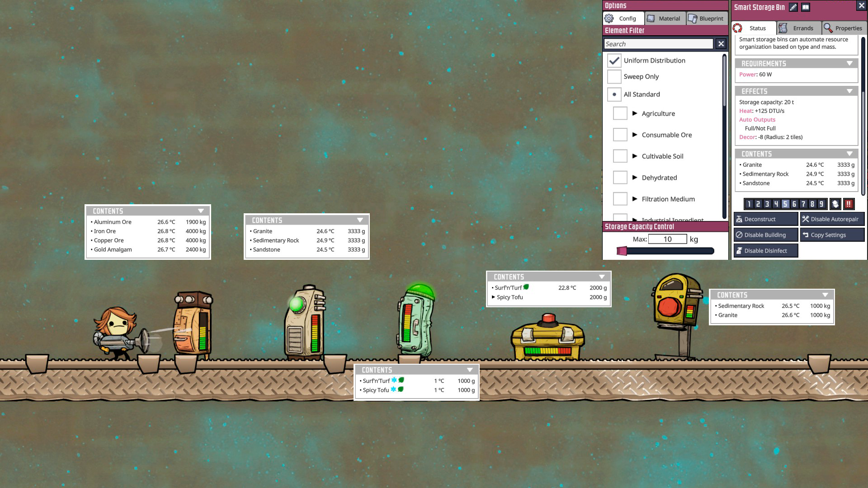Click Disable Disinfect
Image resolution: width=868 pixels, height=488 pixels.
coord(765,251)
